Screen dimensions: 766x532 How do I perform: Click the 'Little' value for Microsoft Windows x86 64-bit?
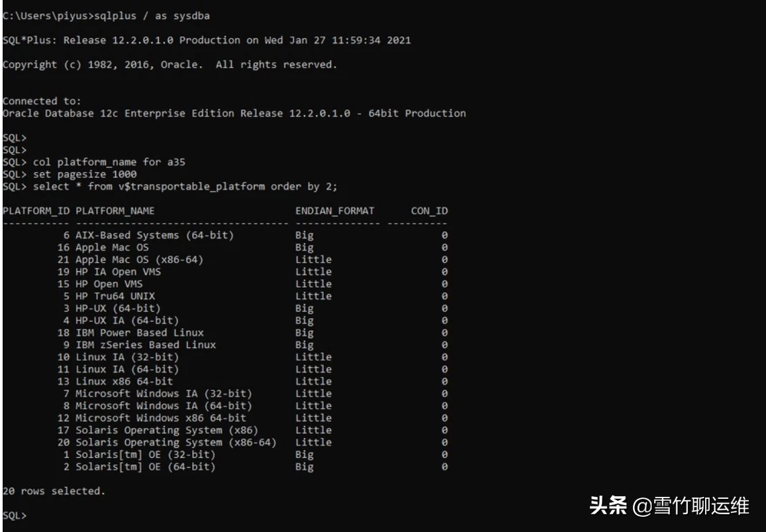(x=313, y=418)
